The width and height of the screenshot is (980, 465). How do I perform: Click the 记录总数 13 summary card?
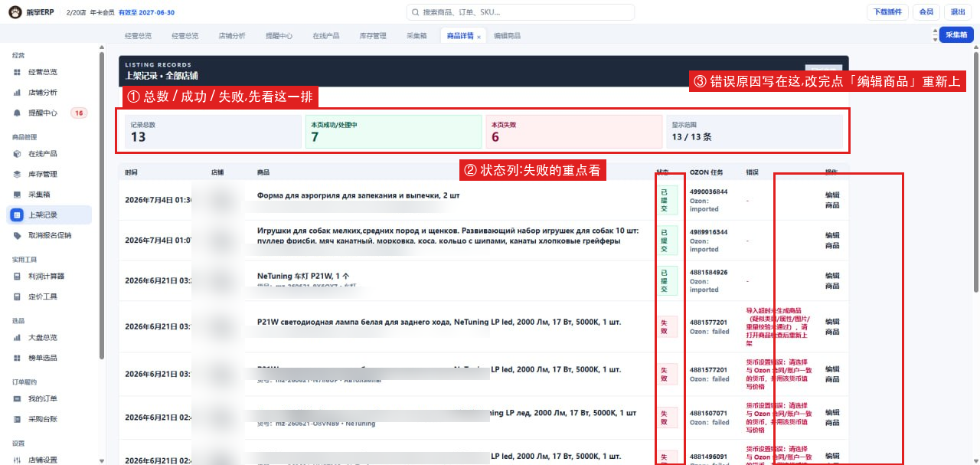(x=213, y=132)
